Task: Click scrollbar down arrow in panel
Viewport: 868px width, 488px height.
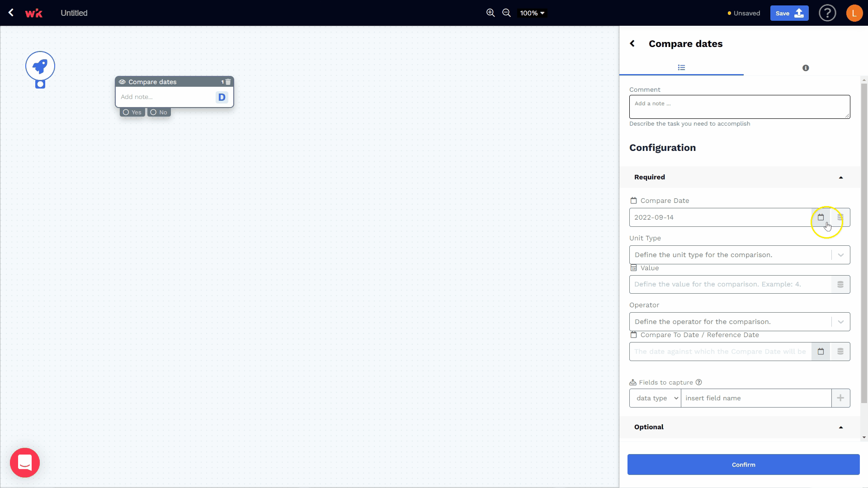Action: click(x=864, y=437)
